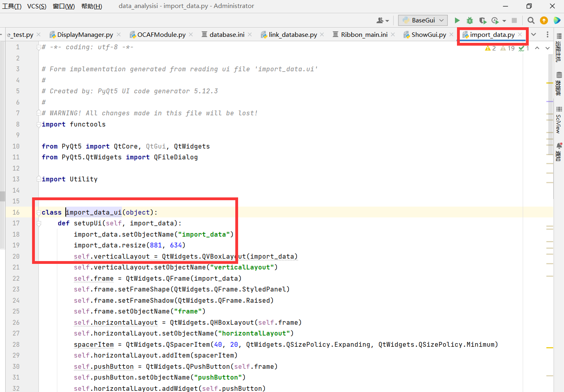
Task: Click the orange update arrow icon
Action: (544, 20)
